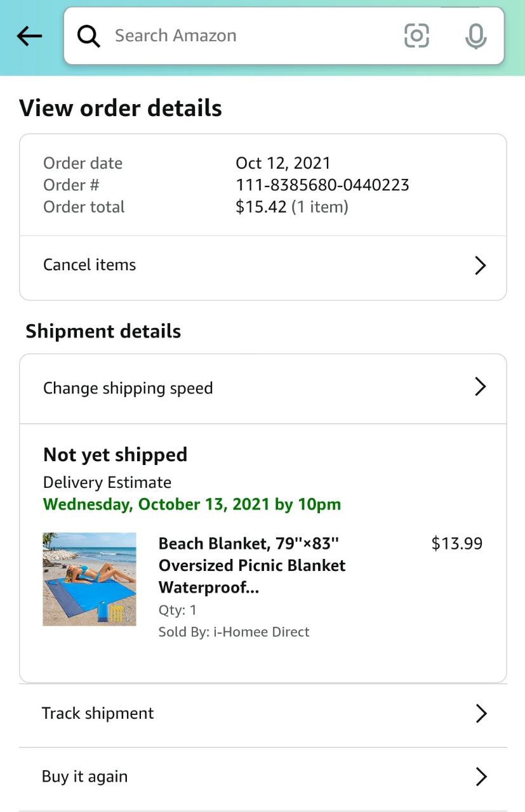
Task: Click the chevron beside Cancel items
Action: pyautogui.click(x=481, y=265)
